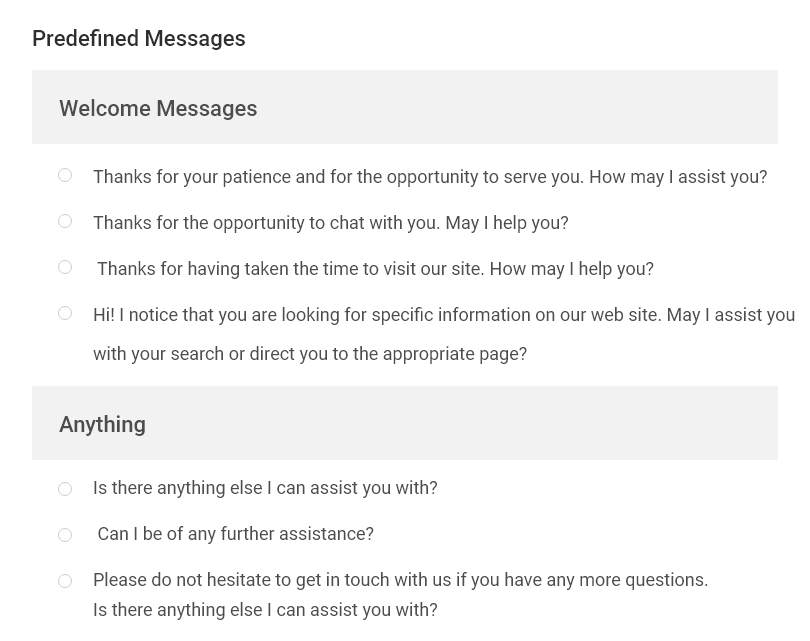Click the first welcome message text
This screenshot has width=810, height=641.
(x=430, y=176)
